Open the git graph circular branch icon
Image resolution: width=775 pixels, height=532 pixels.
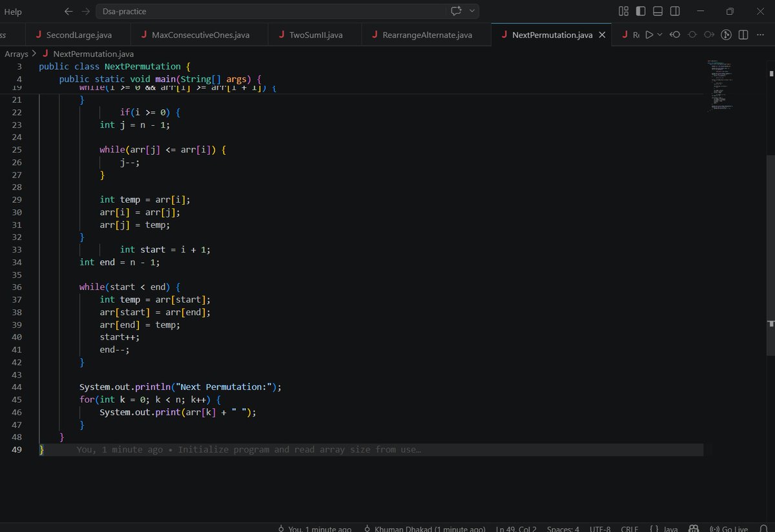726,35
